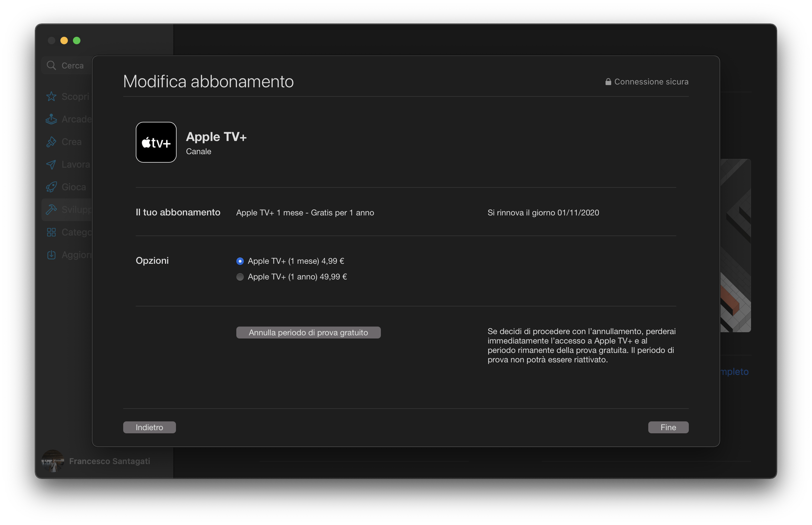
Task: Click the Il tuo abbonamento label
Action: click(178, 212)
